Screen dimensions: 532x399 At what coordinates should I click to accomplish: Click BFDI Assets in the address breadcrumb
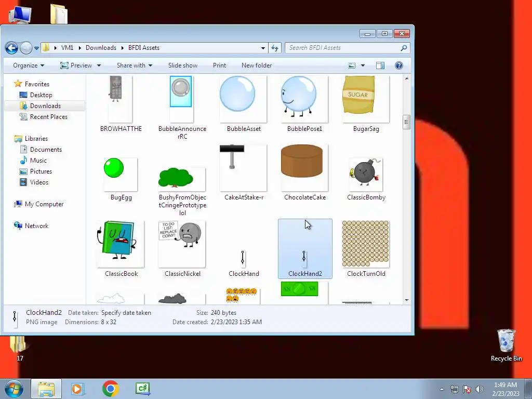[x=144, y=48]
